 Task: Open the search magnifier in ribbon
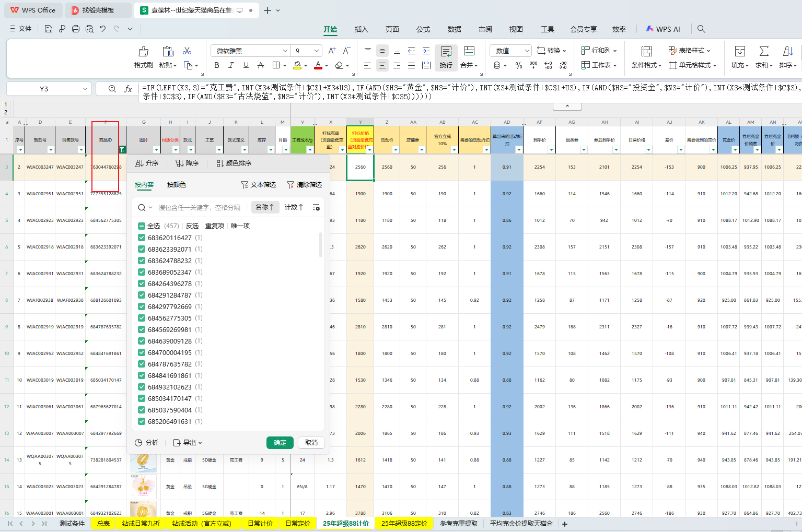click(x=701, y=29)
